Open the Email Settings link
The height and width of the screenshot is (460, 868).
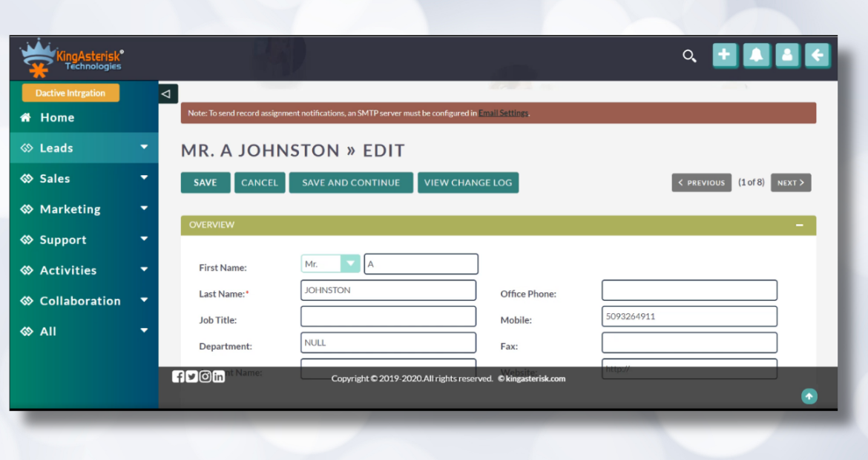[x=503, y=114]
